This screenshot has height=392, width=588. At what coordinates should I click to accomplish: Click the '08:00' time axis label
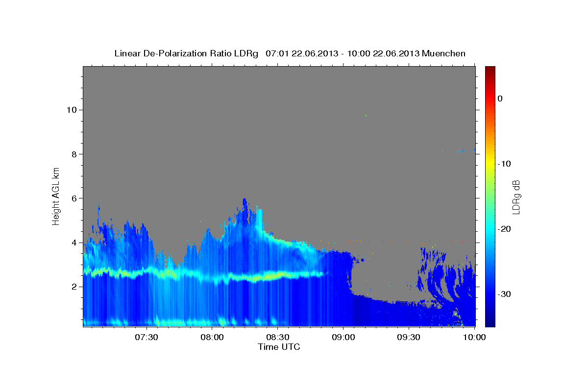pyautogui.click(x=212, y=337)
